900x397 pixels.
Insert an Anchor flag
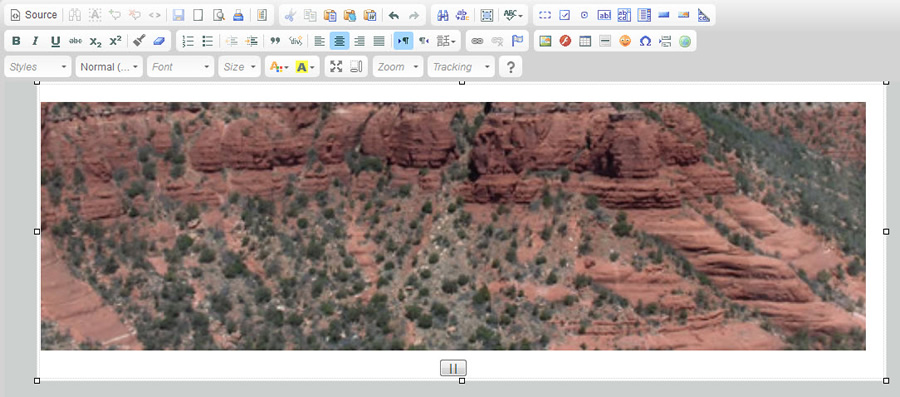coord(517,41)
